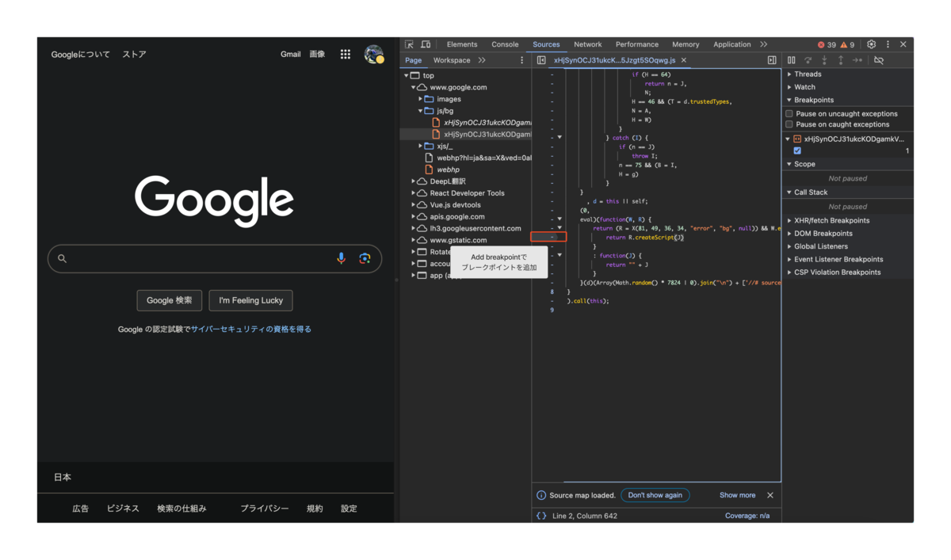951x560 pixels.
Task: Start voice search microphone
Action: [341, 258]
